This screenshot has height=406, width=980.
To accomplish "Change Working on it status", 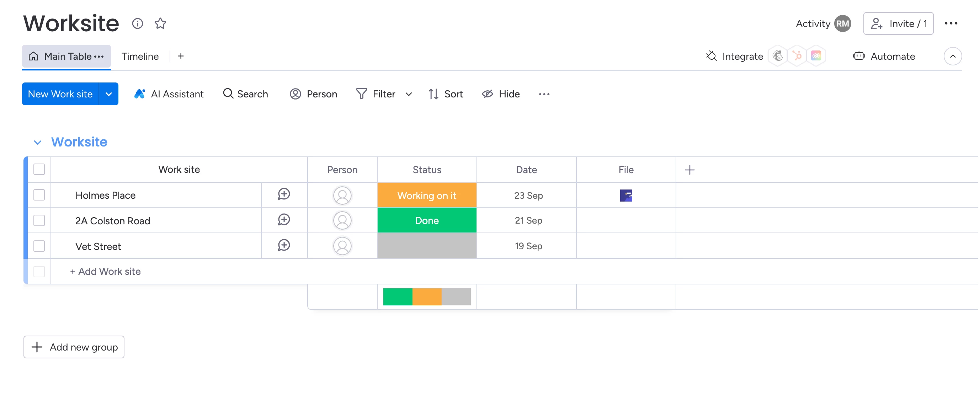I will click(x=427, y=195).
